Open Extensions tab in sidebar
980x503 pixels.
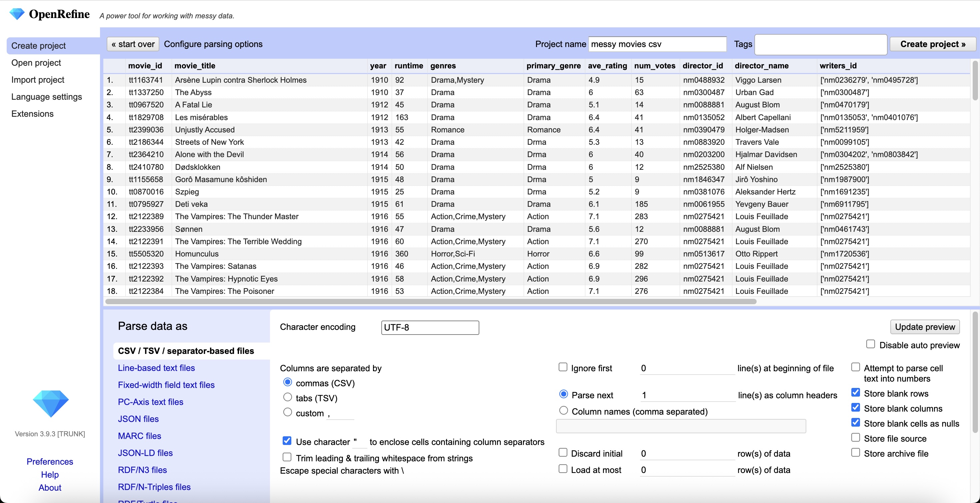32,114
